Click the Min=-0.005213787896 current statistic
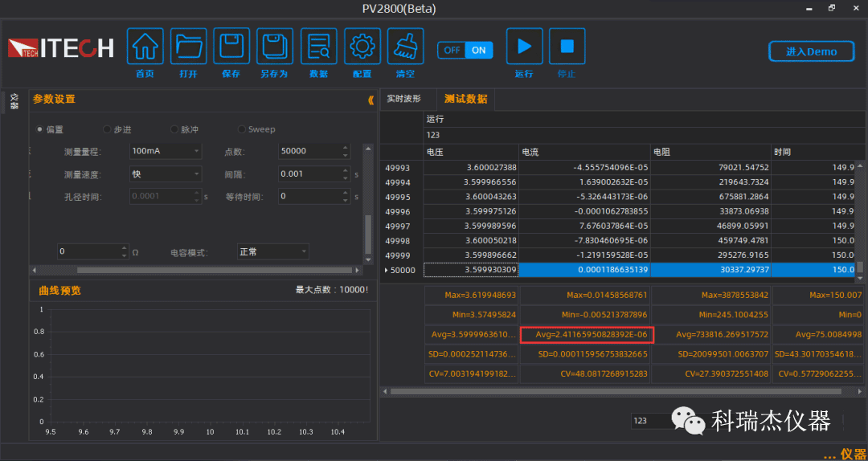This screenshot has height=461, width=868. (585, 315)
